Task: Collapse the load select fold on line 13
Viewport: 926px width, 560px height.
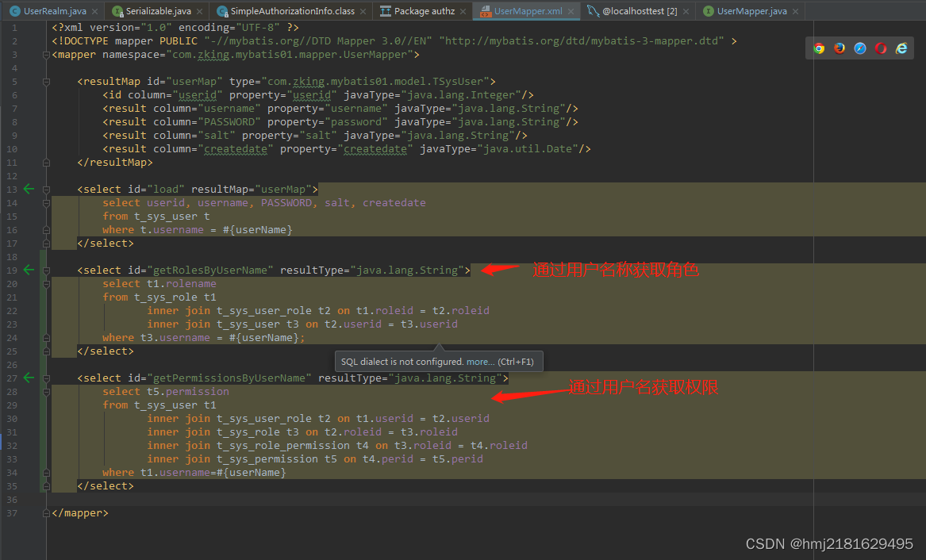Action: [x=46, y=190]
